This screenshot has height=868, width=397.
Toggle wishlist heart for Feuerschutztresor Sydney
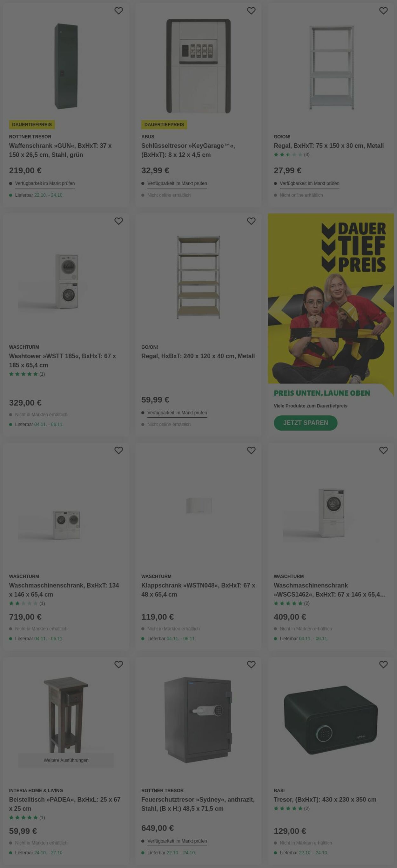coord(251,665)
